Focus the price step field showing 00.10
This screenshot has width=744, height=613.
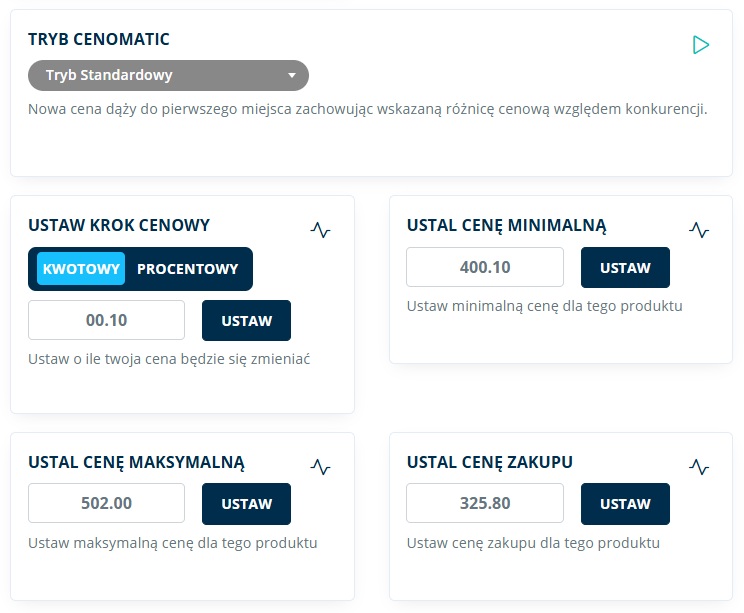click(x=107, y=320)
